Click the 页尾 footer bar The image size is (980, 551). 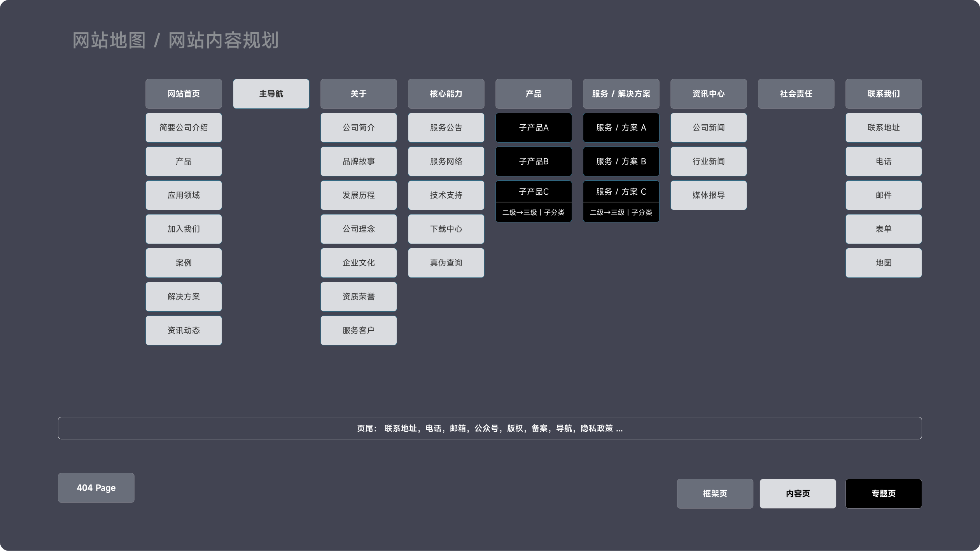coord(490,428)
